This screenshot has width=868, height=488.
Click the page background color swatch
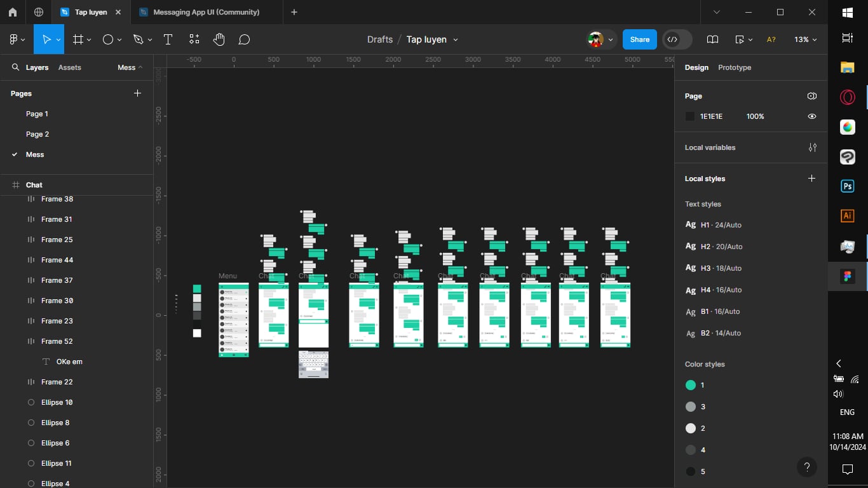point(690,116)
